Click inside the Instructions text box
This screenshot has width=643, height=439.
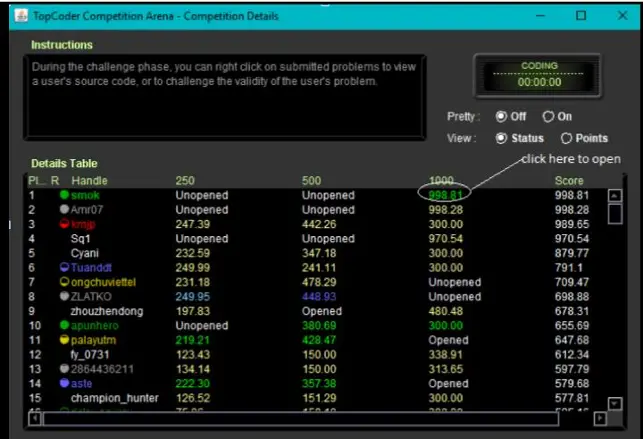[225, 98]
